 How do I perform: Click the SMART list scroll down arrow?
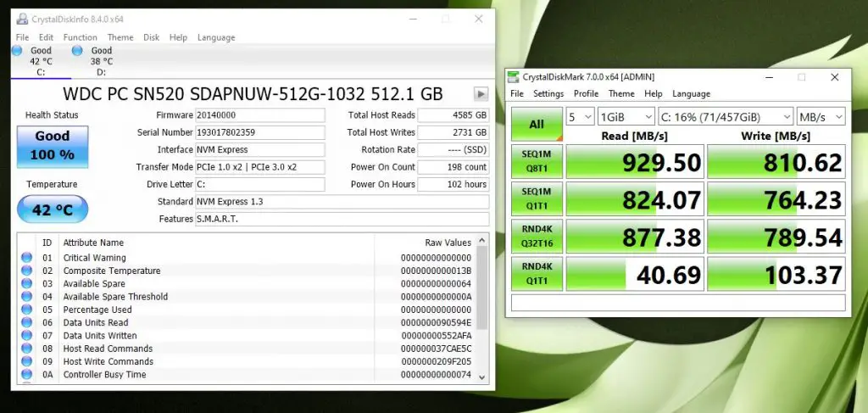(x=481, y=377)
